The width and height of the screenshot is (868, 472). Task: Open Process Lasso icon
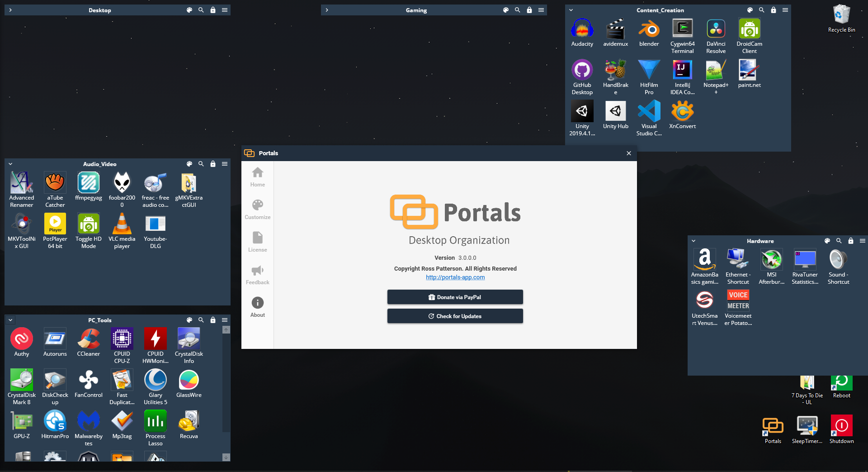coord(155,428)
